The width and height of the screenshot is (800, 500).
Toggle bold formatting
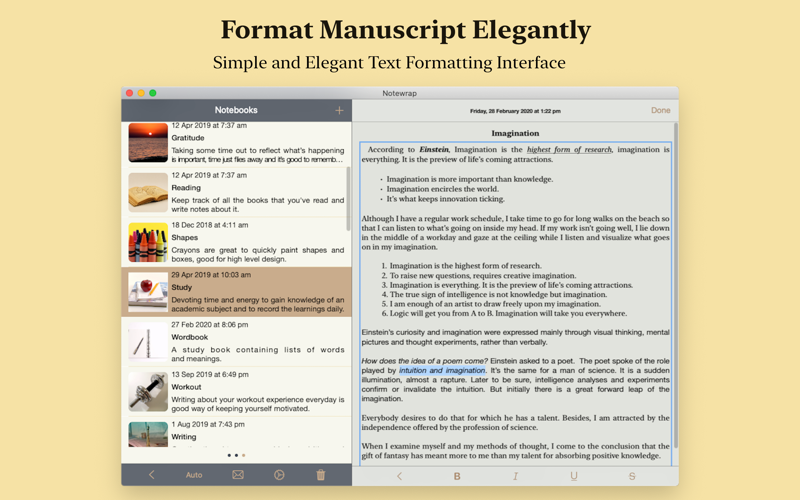click(x=458, y=476)
